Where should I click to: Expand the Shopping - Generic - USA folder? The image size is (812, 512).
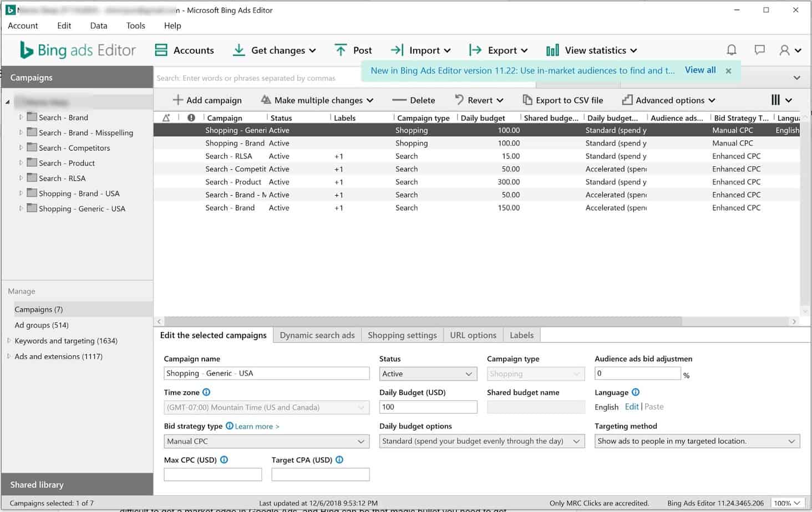point(21,208)
